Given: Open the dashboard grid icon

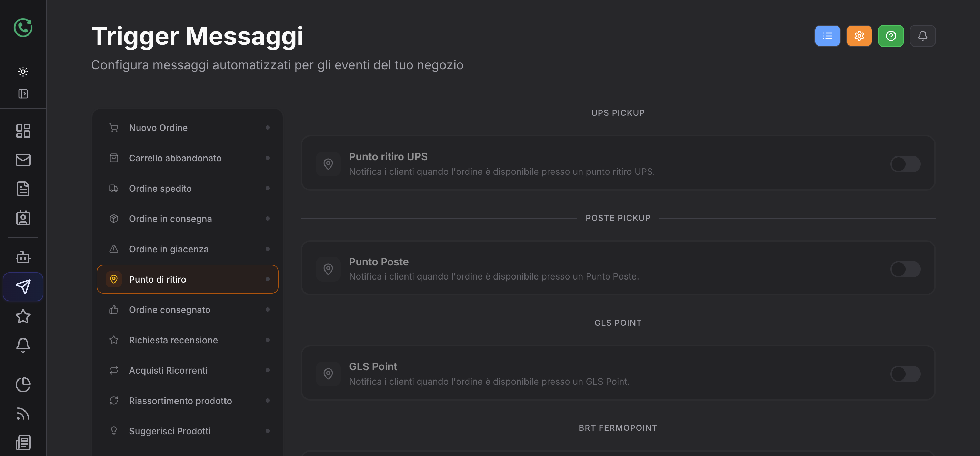Looking at the screenshot, I should click(x=23, y=131).
